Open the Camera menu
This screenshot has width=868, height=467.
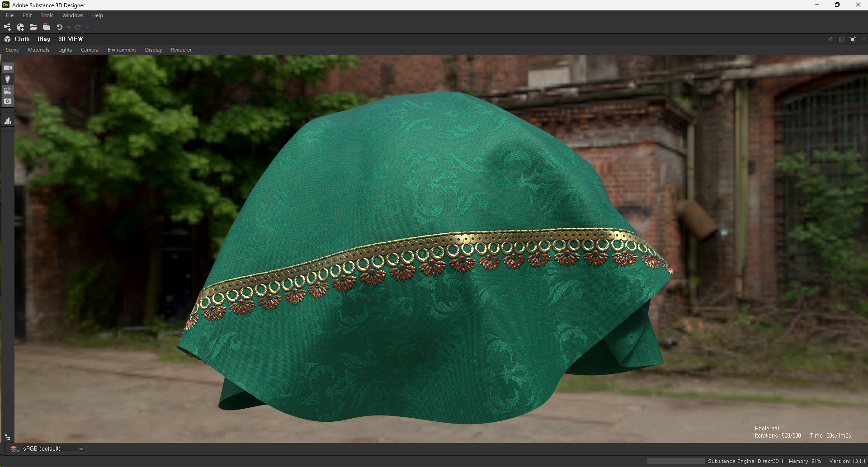(90, 50)
